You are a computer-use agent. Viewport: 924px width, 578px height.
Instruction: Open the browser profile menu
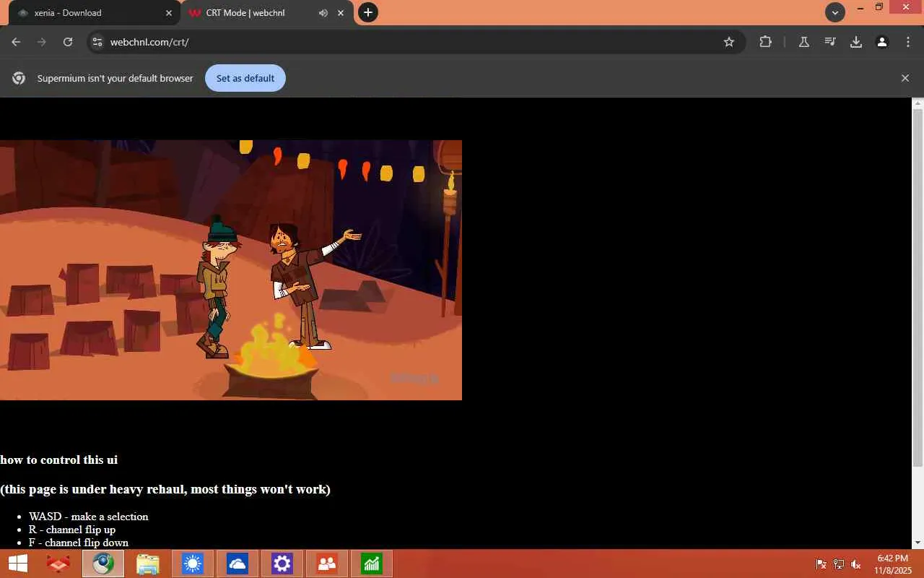coord(882,42)
